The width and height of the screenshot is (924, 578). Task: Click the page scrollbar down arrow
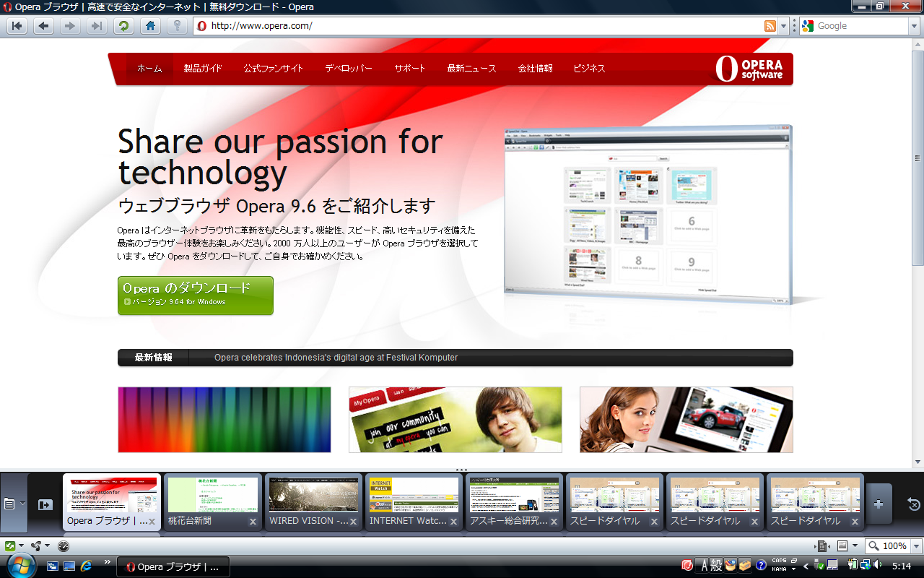pyautogui.click(x=918, y=462)
